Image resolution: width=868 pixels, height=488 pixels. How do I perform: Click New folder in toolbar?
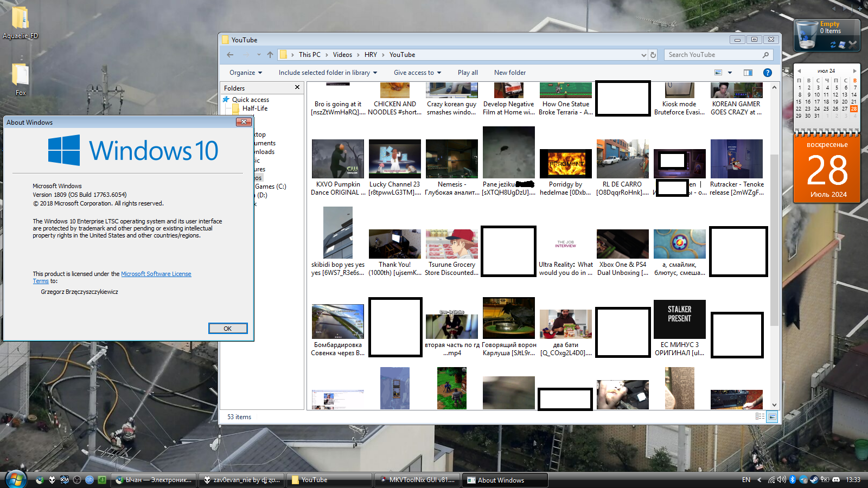tap(510, 73)
